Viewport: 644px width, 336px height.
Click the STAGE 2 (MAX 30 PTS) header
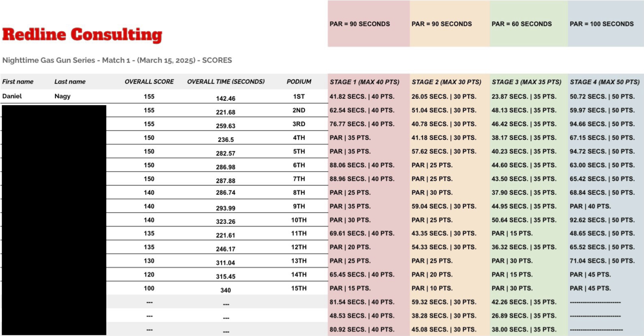(x=446, y=82)
